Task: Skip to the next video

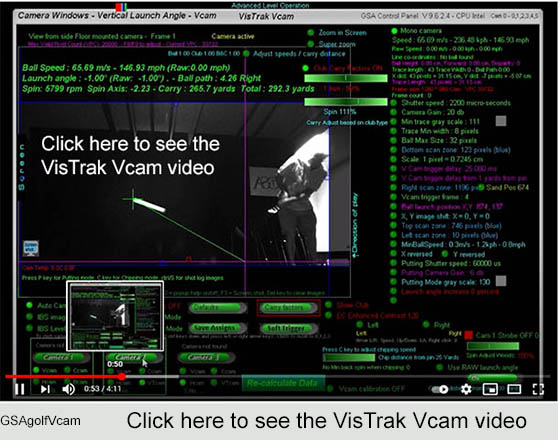Action: click(x=45, y=389)
